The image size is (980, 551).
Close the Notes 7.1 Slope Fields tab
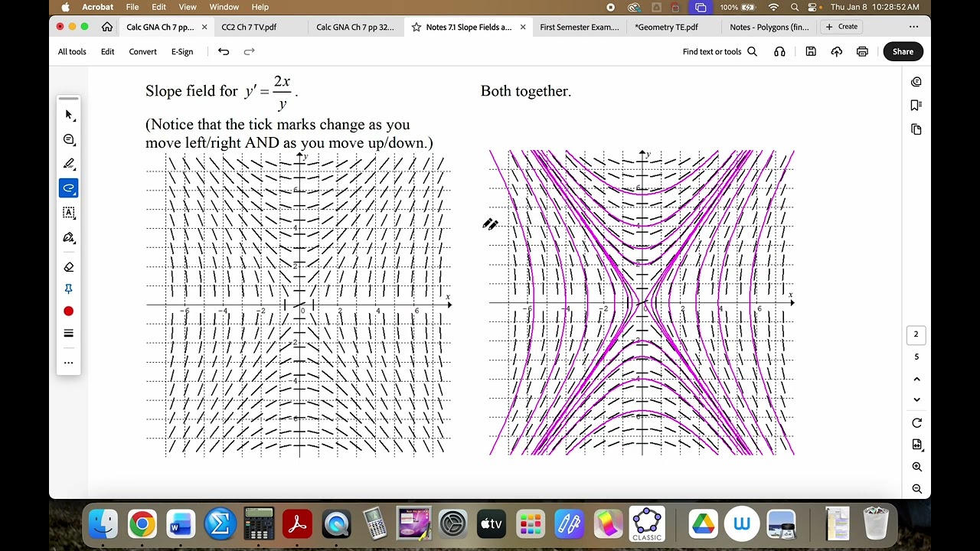coord(523,27)
